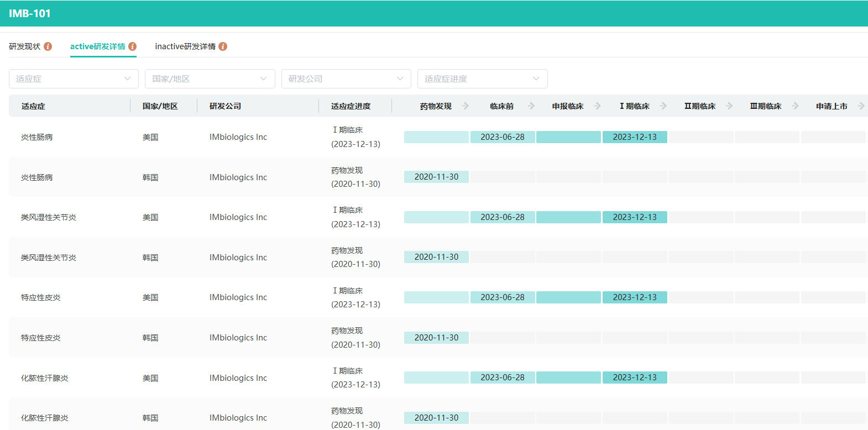The width and height of the screenshot is (868, 430).
Task: Click arrow icon after 申报临床 column header
Action: pyautogui.click(x=597, y=106)
